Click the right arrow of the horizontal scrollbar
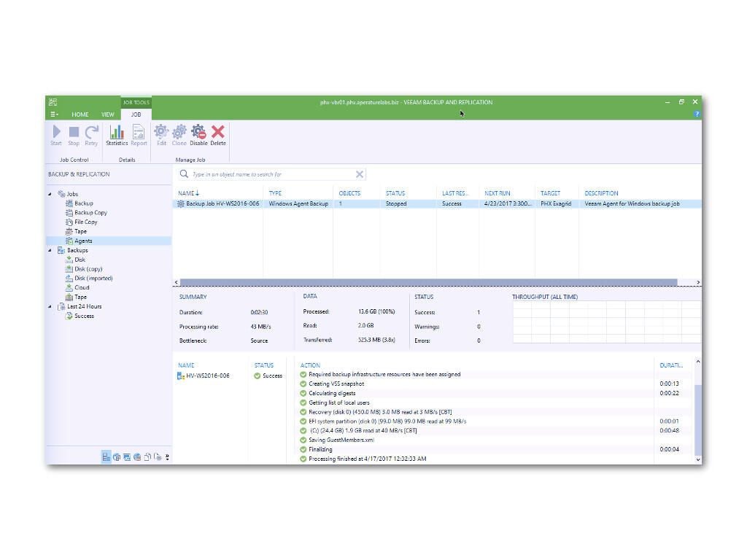This screenshot has width=747, height=560. click(x=698, y=282)
